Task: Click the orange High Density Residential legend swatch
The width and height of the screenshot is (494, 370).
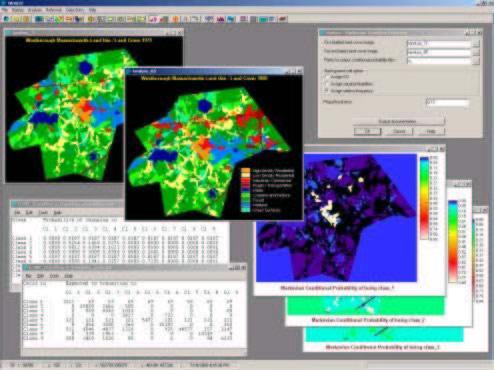Action: click(246, 170)
